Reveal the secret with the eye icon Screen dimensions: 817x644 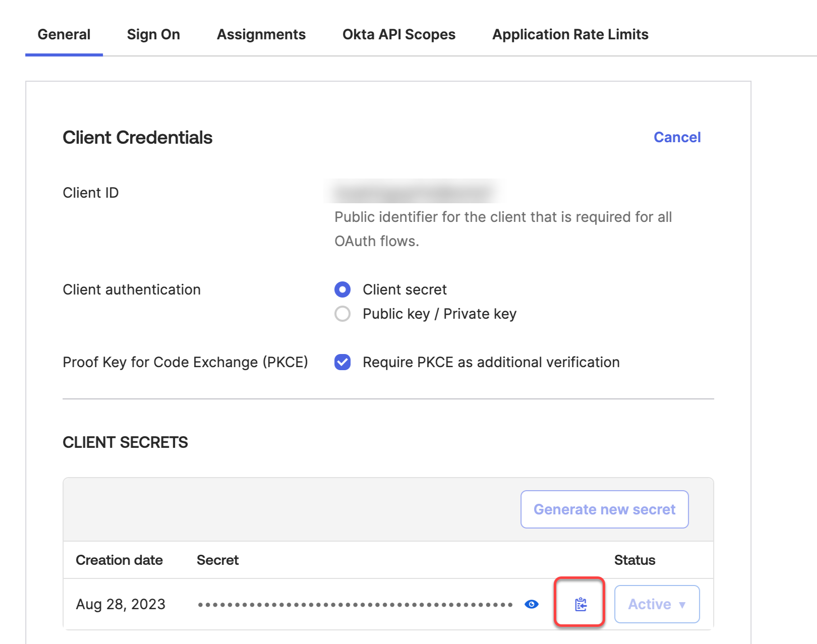pos(532,604)
